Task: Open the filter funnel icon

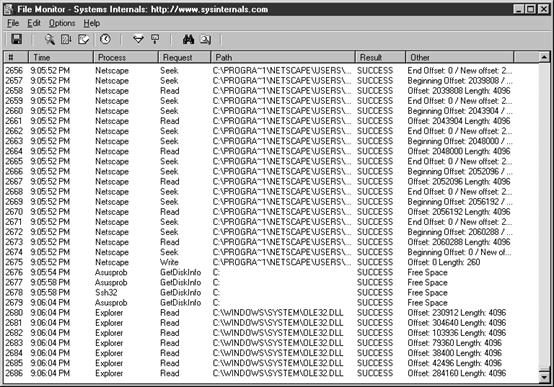Action: pyautogui.click(x=138, y=39)
